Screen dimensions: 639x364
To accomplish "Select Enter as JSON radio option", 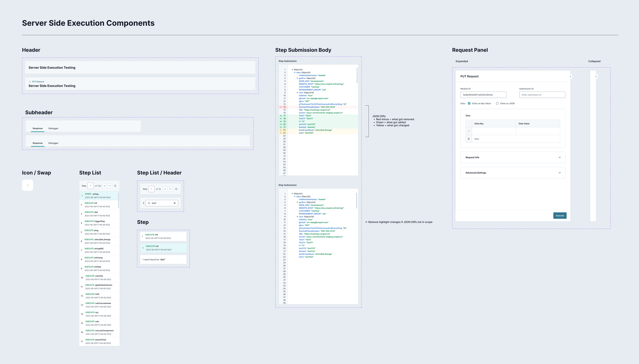I will [x=497, y=104].
